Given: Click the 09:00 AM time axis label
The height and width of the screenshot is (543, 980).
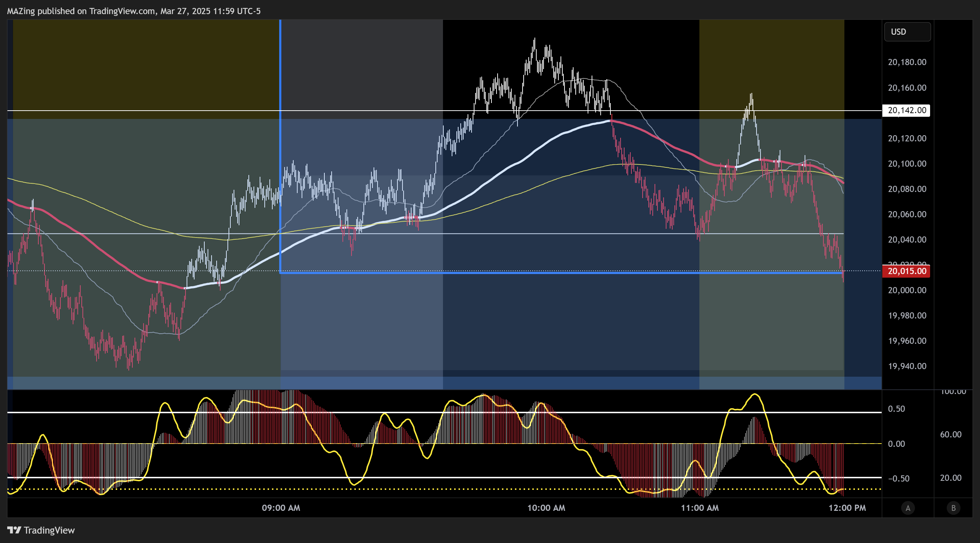Looking at the screenshot, I should [x=281, y=508].
